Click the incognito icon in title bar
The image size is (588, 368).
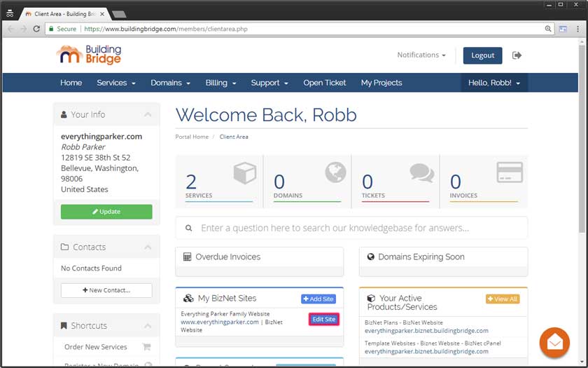(10, 13)
